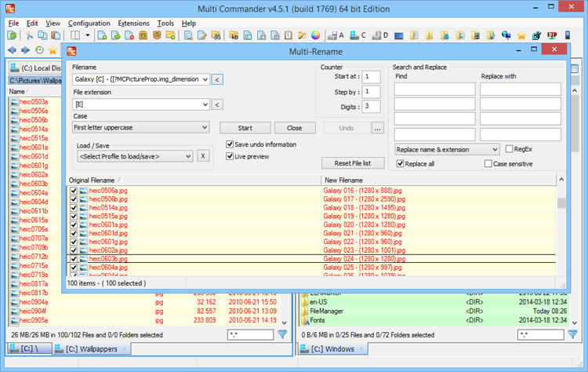Open the Select Profile to load/save dropdown

tap(134, 156)
